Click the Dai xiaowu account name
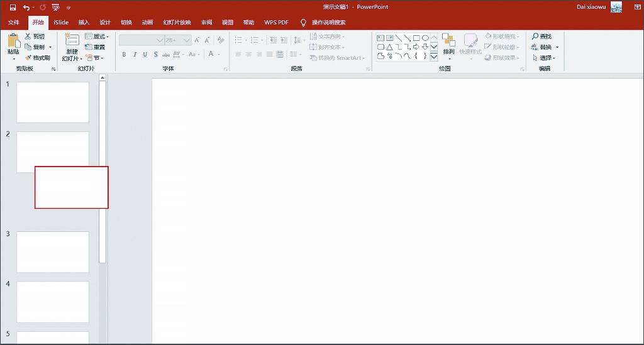Screen dimensions: 644x345 (591, 7)
